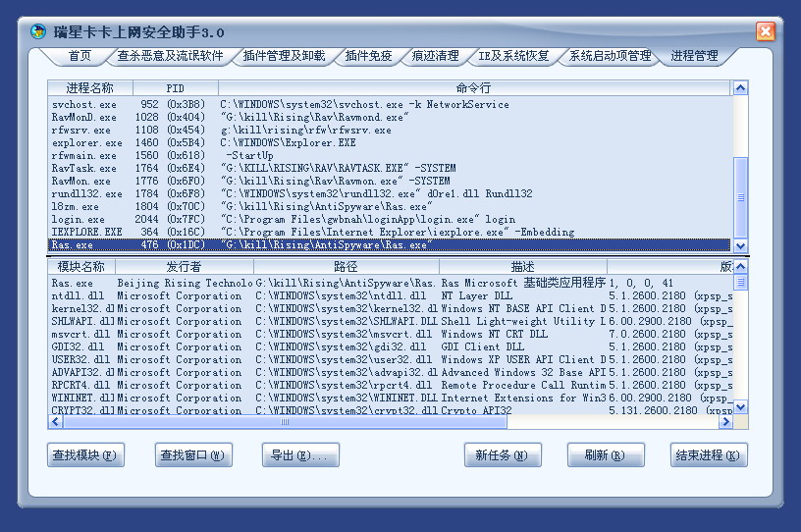The width and height of the screenshot is (801, 532).
Task: Select the RPCRT4.dll module row
Action: pos(391,385)
